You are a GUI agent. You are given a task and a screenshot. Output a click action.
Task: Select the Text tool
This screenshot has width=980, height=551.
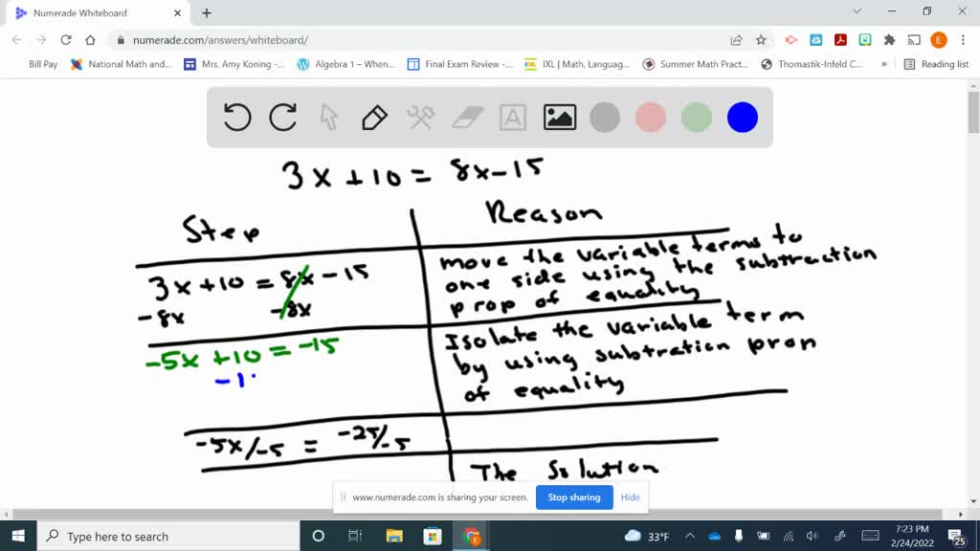512,117
